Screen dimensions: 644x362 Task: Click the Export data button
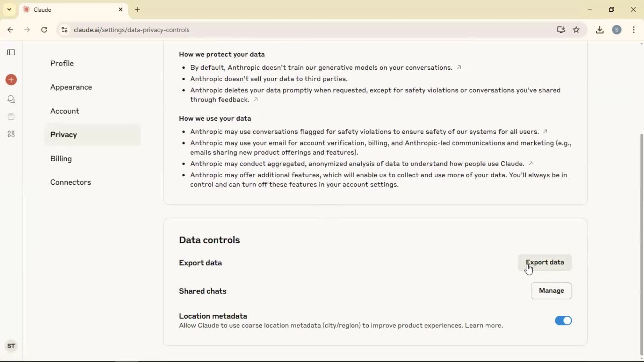pyautogui.click(x=545, y=262)
